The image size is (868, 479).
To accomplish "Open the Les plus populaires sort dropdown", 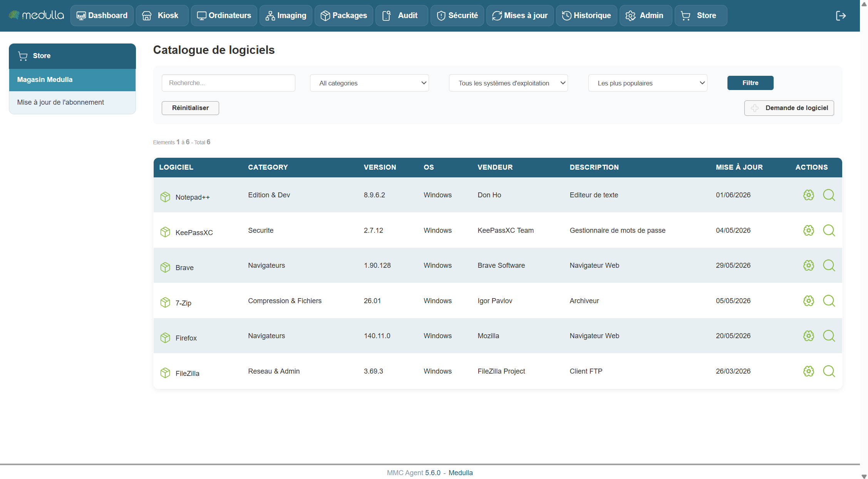I will point(648,83).
